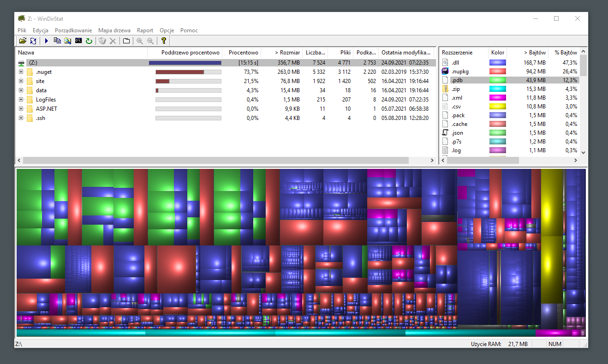Click the 24.09.2021 07:22:35 date for LogFiles
Image resolution: width=608 pixels, height=364 pixels.
click(x=405, y=100)
